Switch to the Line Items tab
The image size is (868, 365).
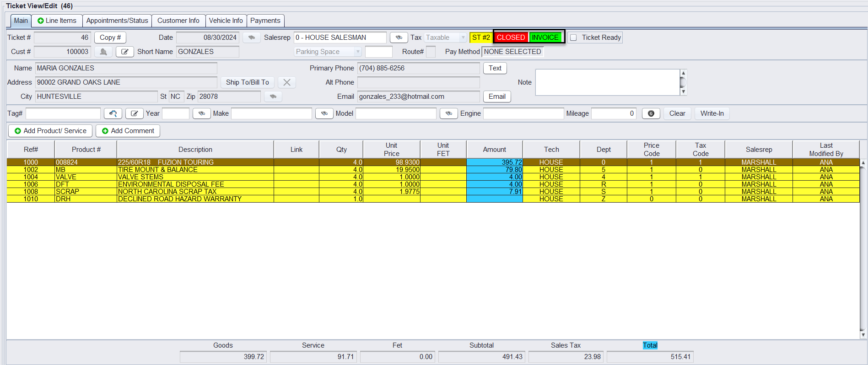click(x=57, y=21)
